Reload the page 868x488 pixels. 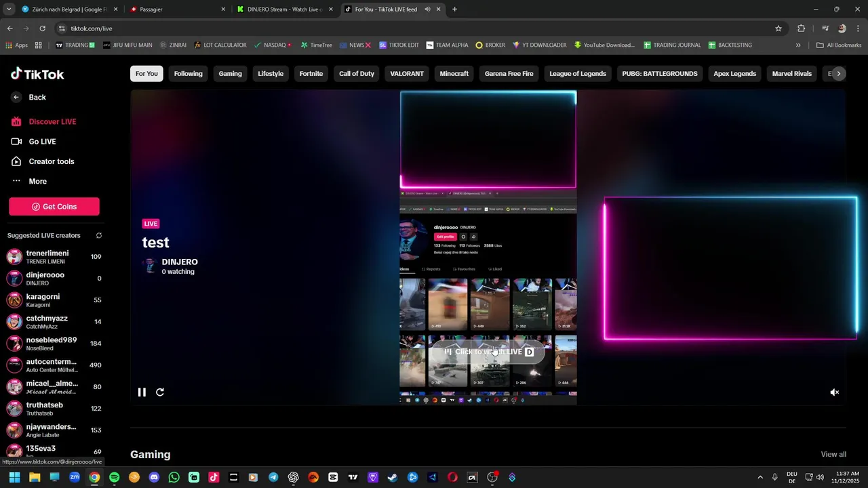[42, 28]
